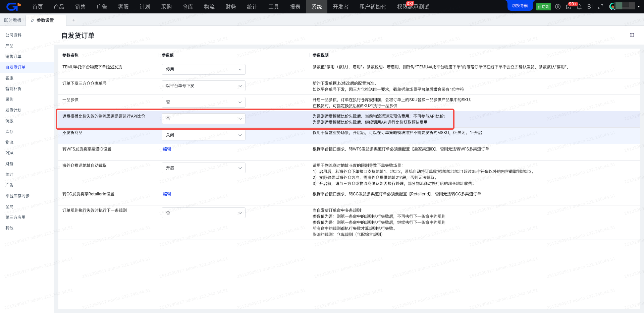
Task: Select 全局 in the left sidebar
Action: (27, 207)
